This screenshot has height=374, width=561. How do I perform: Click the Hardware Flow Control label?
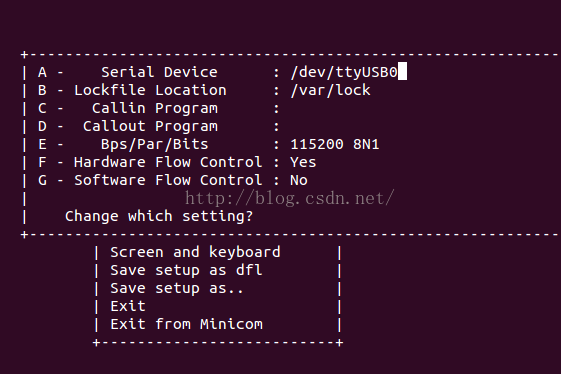[x=168, y=162]
